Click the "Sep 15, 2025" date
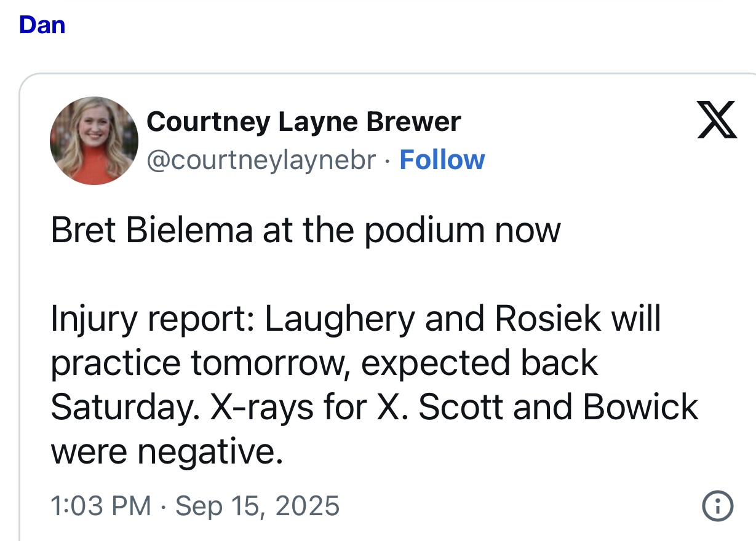Screen dimensions: 756x541 (x=257, y=506)
